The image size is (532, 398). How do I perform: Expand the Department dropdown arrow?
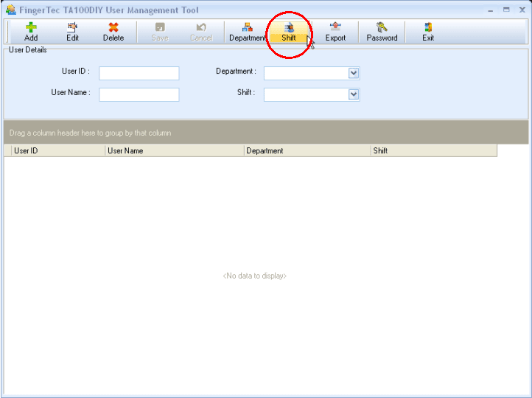(354, 73)
